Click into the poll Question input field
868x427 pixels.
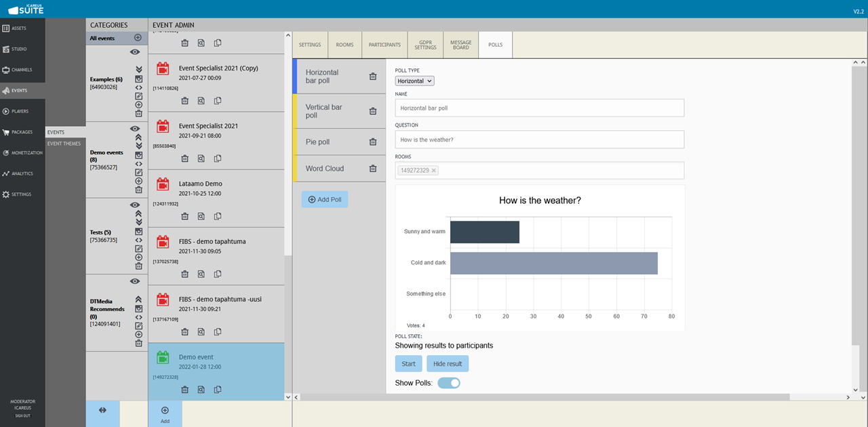[539, 140]
